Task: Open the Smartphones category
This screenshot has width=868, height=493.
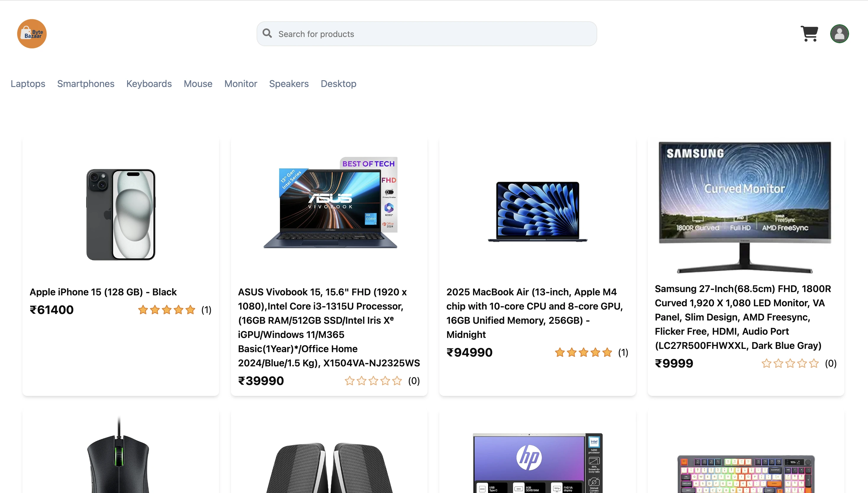Action: coord(85,84)
